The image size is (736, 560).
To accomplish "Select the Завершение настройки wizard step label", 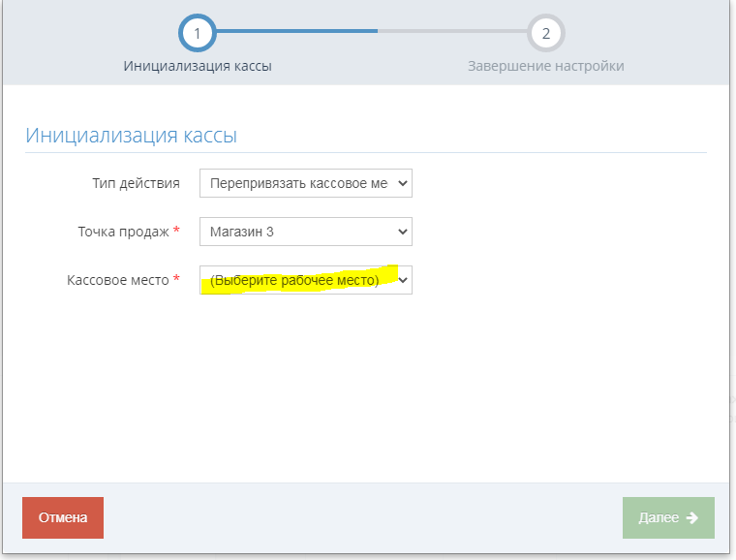I will [545, 66].
